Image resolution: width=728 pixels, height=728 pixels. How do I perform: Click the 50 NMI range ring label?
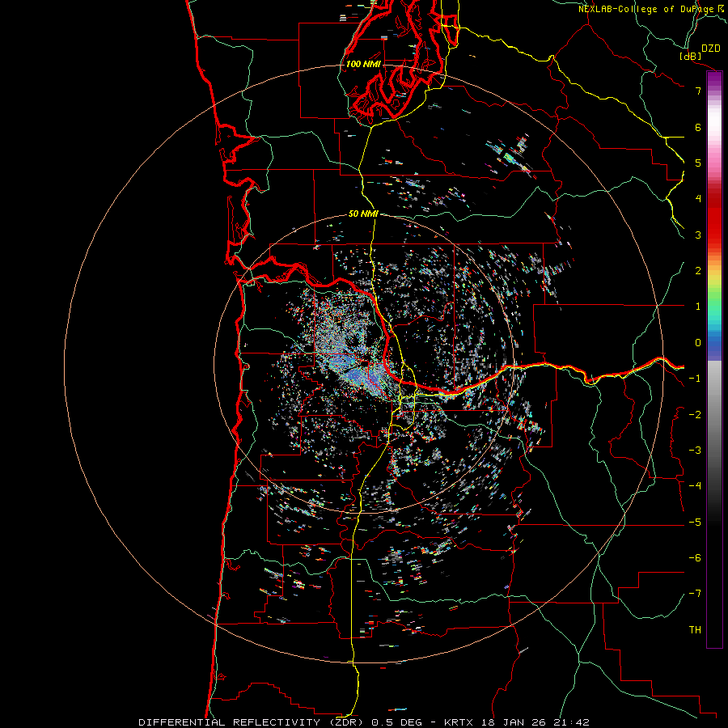(x=363, y=214)
